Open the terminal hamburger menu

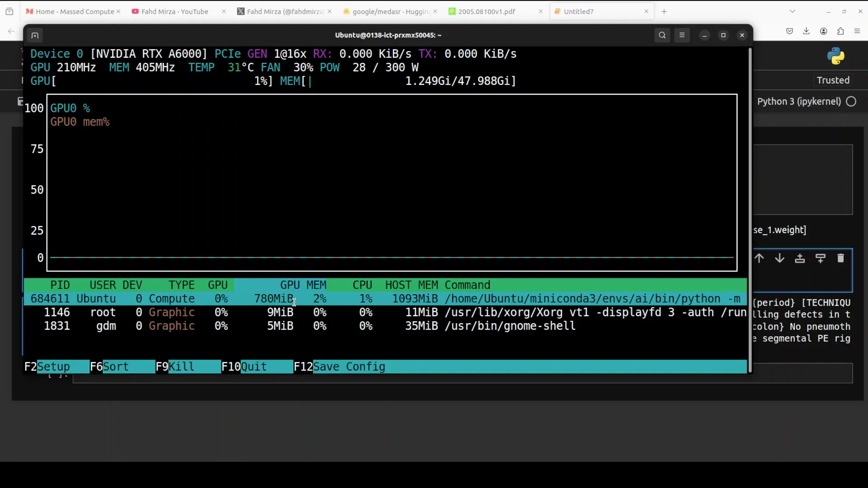[x=682, y=35]
